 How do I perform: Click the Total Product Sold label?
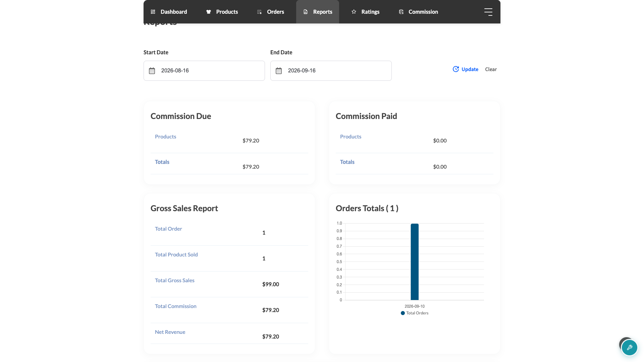tap(176, 255)
